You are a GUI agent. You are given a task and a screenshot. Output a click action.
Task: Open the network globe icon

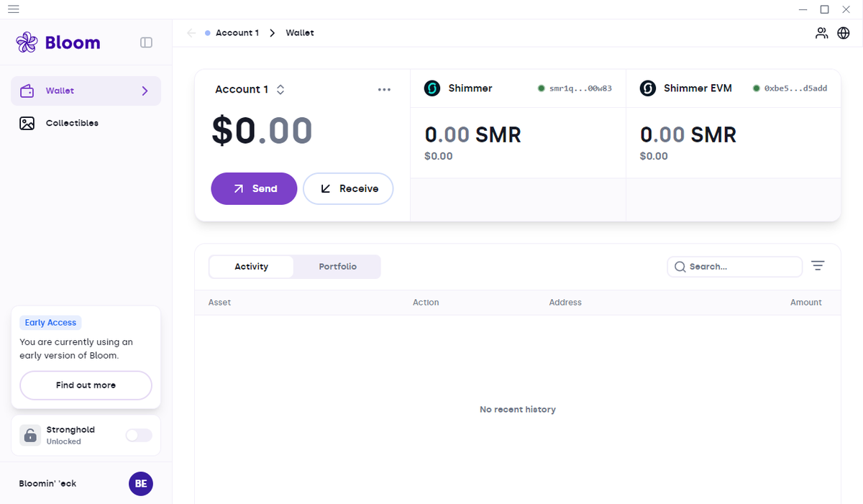[x=844, y=33]
